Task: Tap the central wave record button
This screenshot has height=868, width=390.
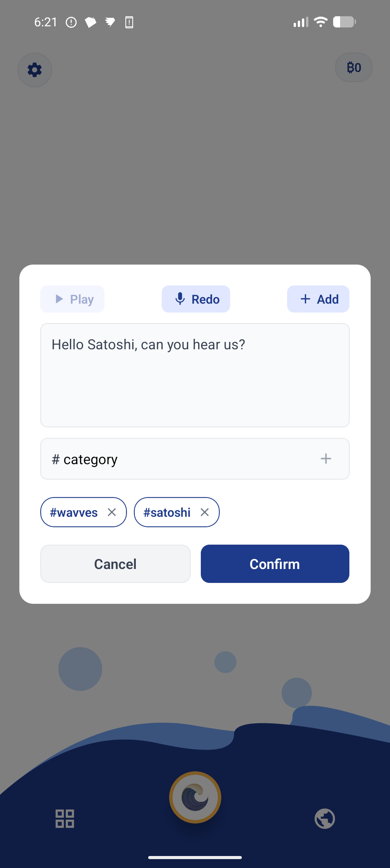Action: coord(195,797)
